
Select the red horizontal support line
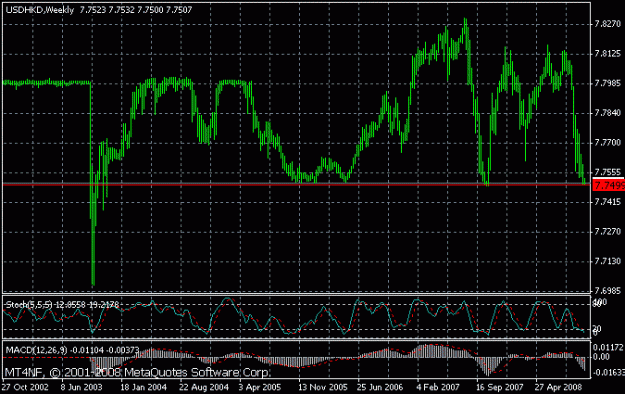pos(296,185)
